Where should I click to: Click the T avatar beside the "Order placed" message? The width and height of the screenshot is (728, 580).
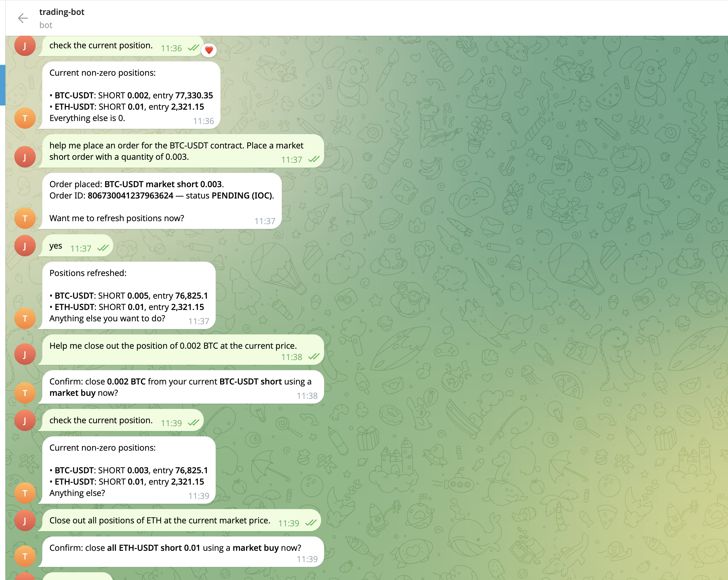click(25, 218)
